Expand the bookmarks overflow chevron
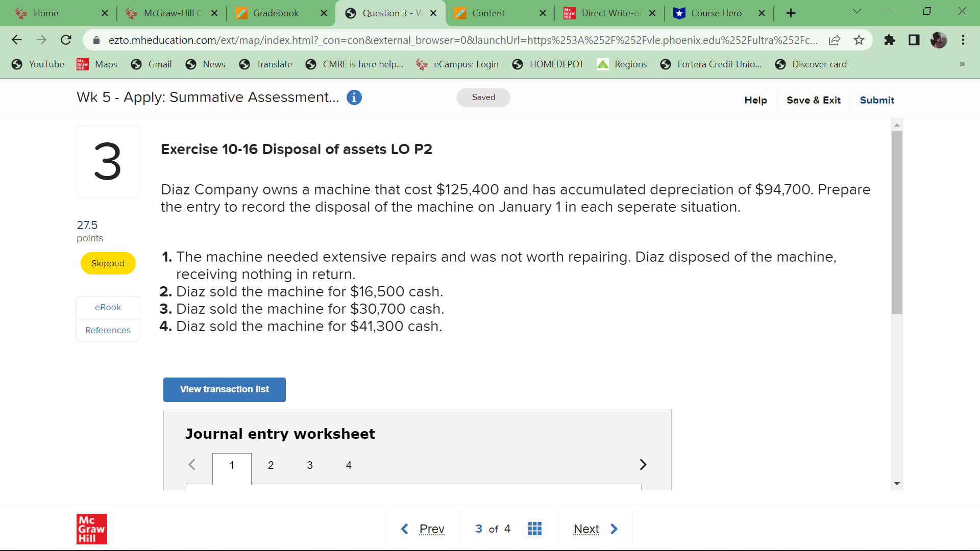980x551 pixels. point(962,64)
